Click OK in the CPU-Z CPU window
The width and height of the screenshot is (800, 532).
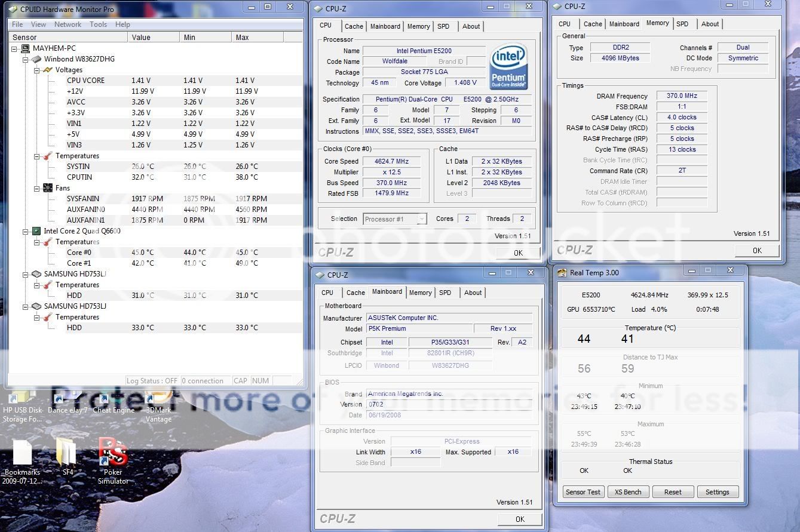pos(518,253)
